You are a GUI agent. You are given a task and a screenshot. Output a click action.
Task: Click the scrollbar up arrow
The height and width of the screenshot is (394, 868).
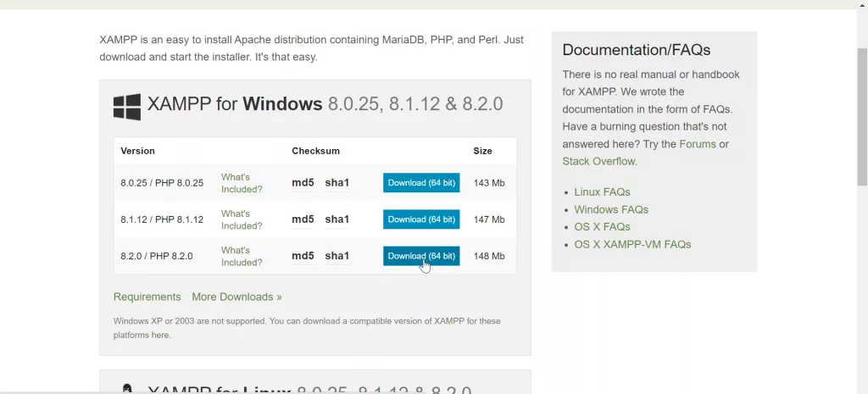[x=862, y=4]
